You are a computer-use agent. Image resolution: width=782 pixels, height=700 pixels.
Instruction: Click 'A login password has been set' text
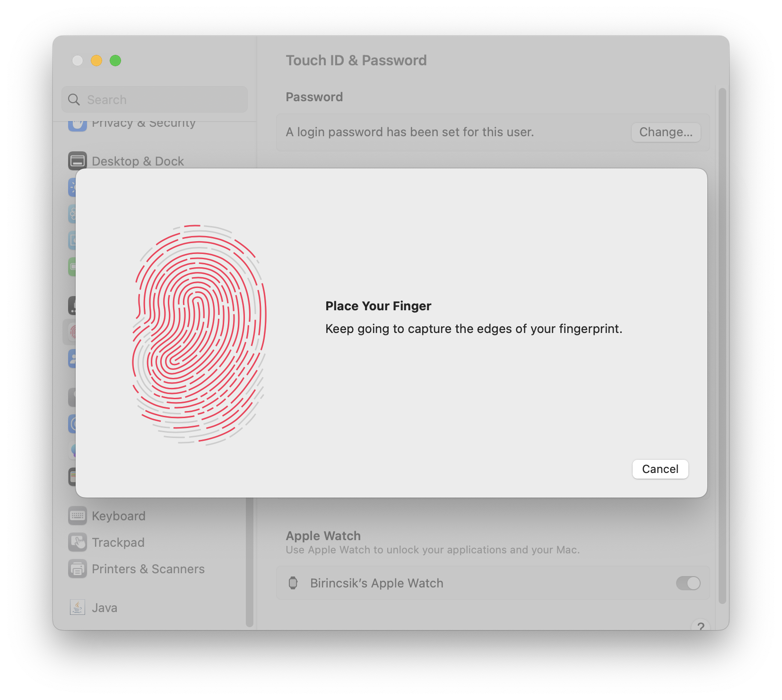pos(410,132)
